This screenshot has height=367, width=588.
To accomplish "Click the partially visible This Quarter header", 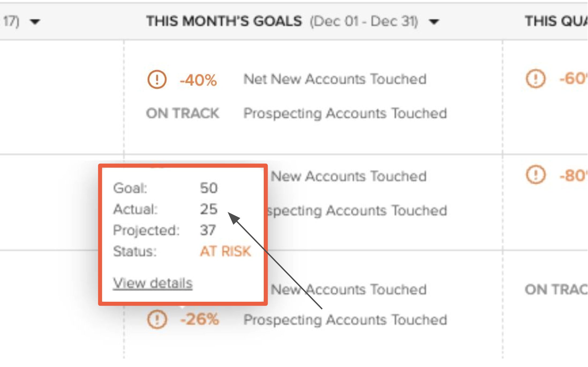I will pos(556,21).
